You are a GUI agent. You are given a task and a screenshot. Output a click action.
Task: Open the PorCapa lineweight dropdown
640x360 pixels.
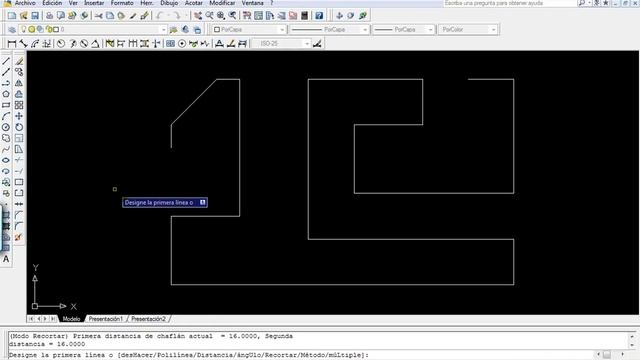pos(430,30)
